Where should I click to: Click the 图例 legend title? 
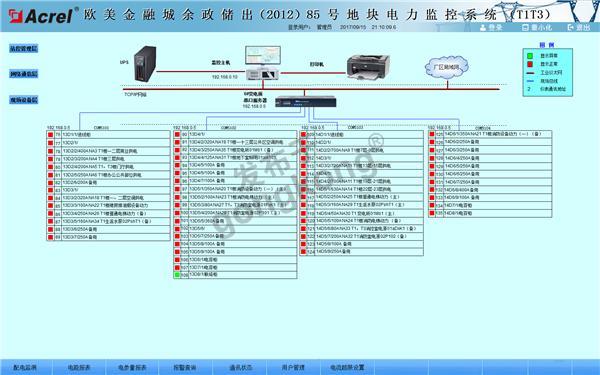[547, 45]
